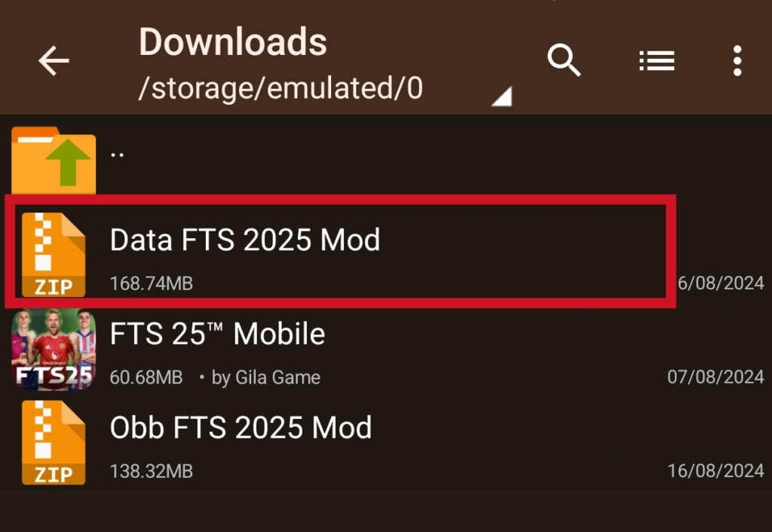Tap the magnifier to search Downloads
Screen dimensions: 772x532
click(565, 60)
